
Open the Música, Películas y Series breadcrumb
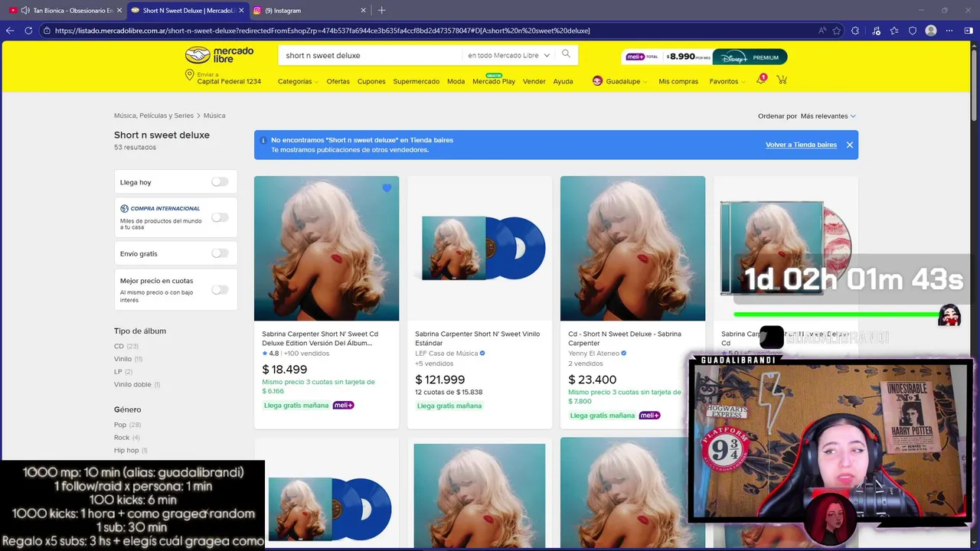pyautogui.click(x=154, y=116)
